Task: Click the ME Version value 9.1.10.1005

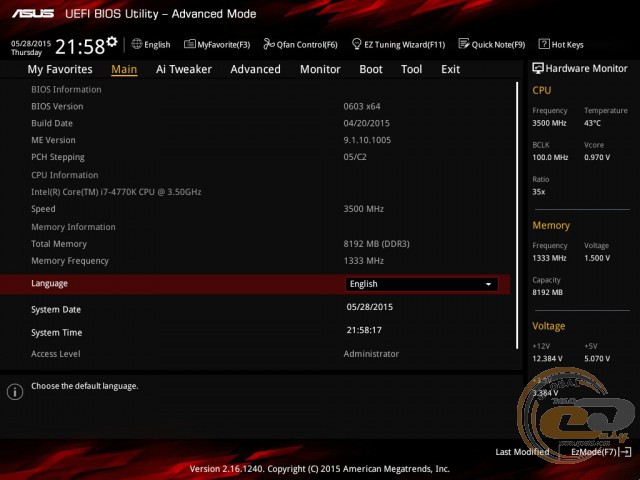Action: (367, 140)
